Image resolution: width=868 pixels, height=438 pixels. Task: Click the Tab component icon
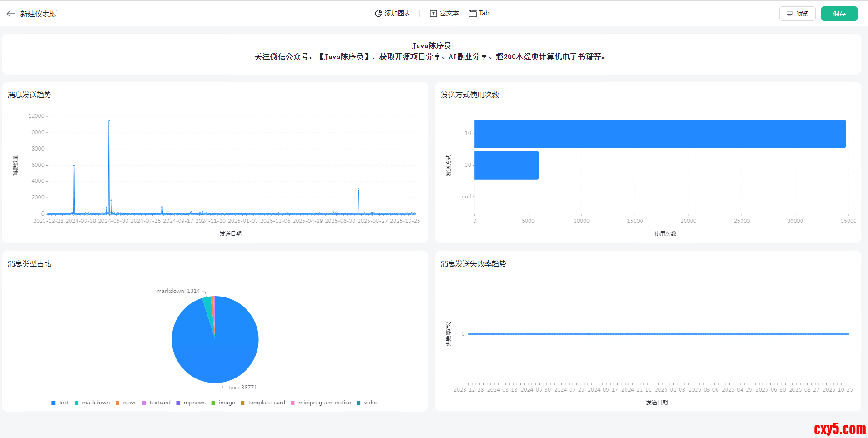click(473, 14)
